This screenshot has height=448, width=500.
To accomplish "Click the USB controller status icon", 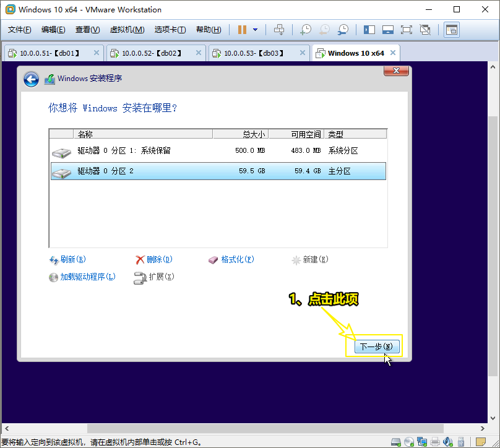I will tap(461, 442).
